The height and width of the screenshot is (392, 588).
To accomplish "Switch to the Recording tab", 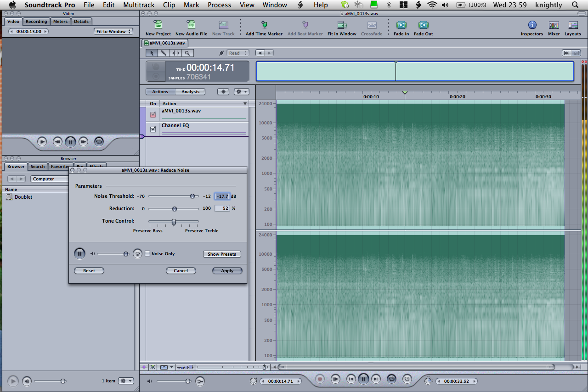I will (36, 22).
